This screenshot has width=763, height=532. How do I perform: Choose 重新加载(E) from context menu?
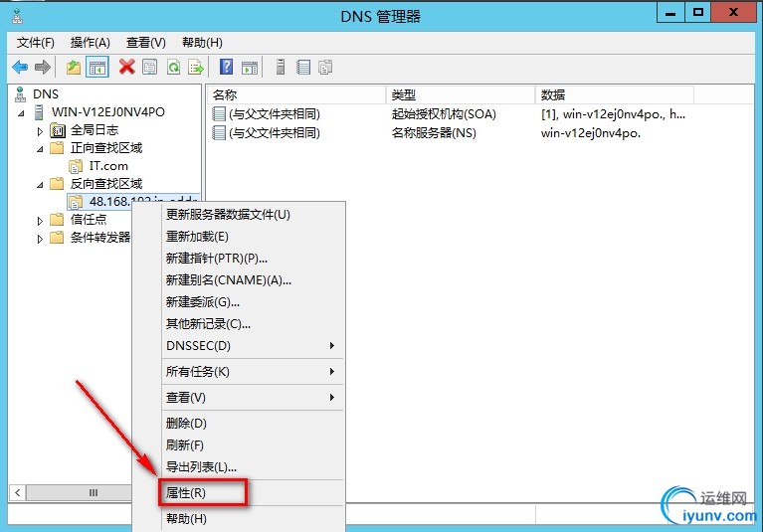[x=252, y=237]
